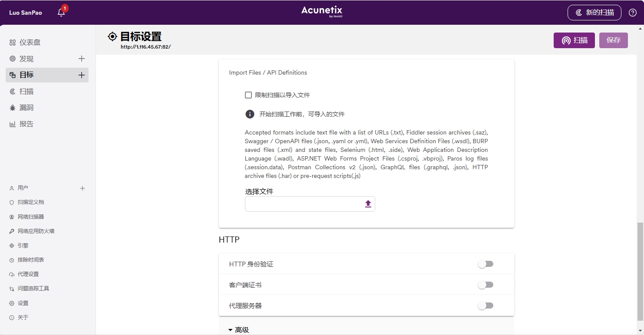Click the 代理设置 cloud icon
Screen dimensions: 644x335
(x=12, y=275)
